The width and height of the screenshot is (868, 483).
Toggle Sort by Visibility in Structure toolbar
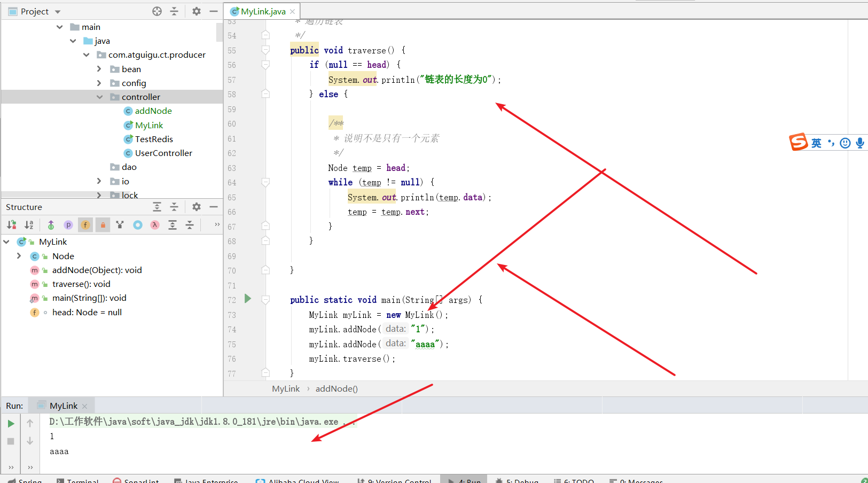pyautogui.click(x=12, y=225)
